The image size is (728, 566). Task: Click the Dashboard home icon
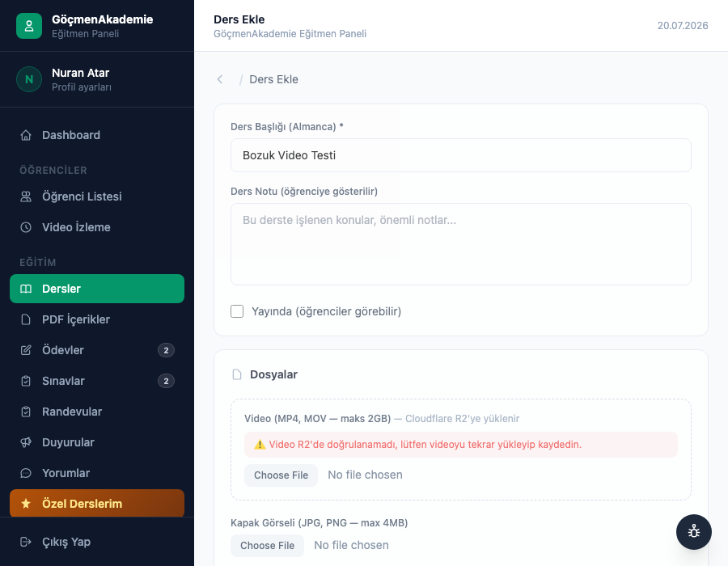click(26, 135)
